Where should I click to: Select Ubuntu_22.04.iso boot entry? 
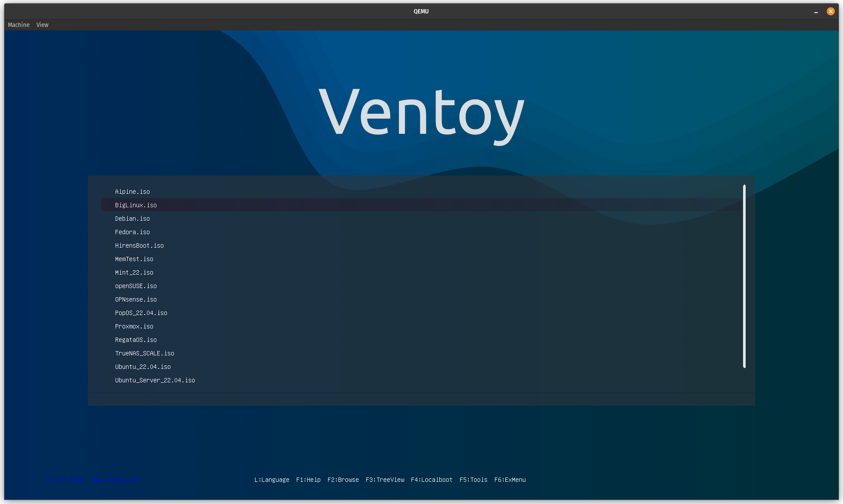[421, 367]
